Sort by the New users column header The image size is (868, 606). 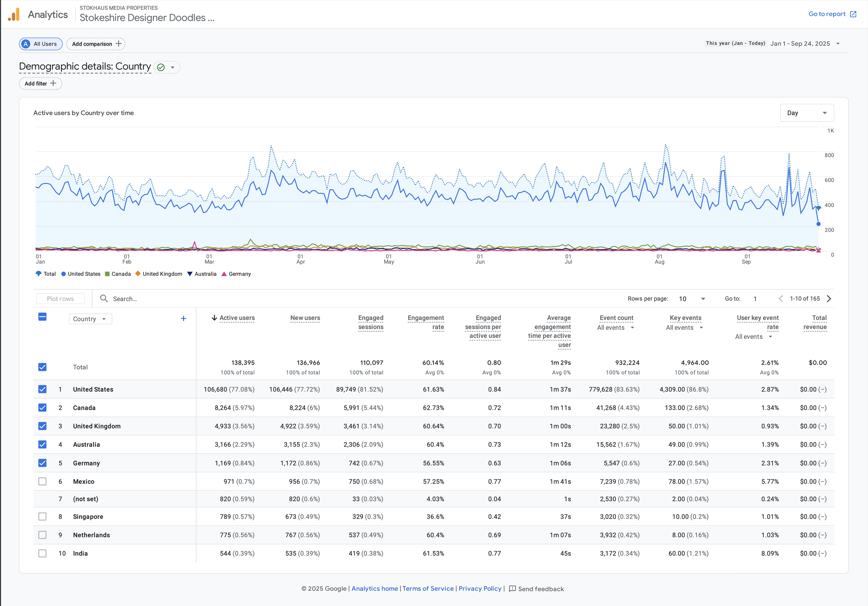pos(305,318)
